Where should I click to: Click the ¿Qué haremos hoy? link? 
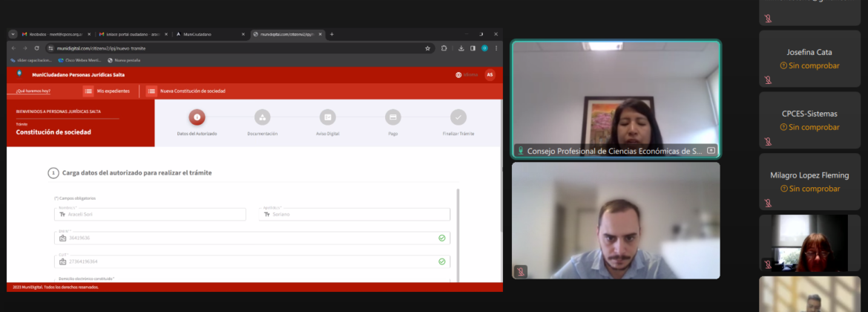pyautogui.click(x=34, y=91)
